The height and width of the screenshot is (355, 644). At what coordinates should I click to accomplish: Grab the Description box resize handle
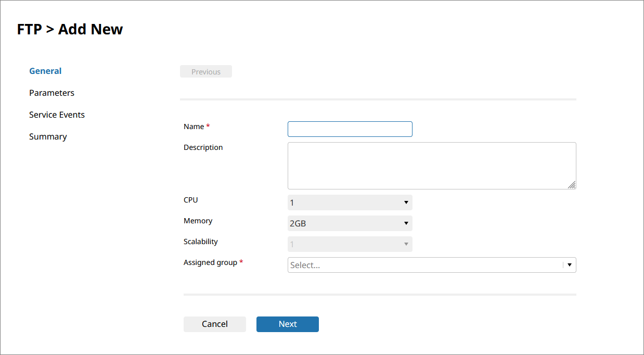click(x=572, y=185)
